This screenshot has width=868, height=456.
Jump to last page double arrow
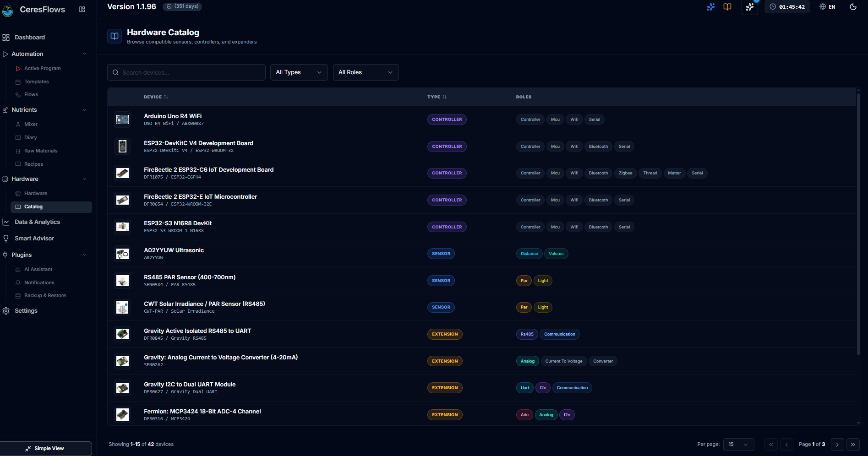(x=853, y=445)
